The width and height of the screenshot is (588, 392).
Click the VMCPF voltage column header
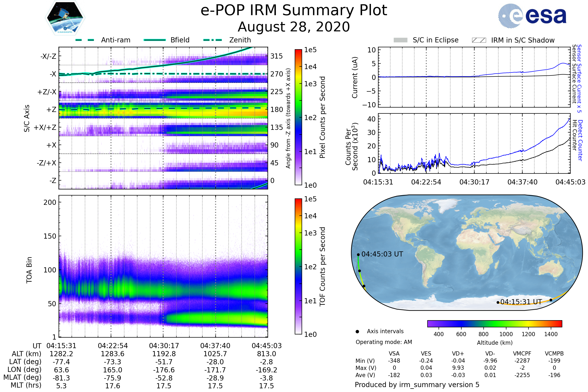click(522, 354)
